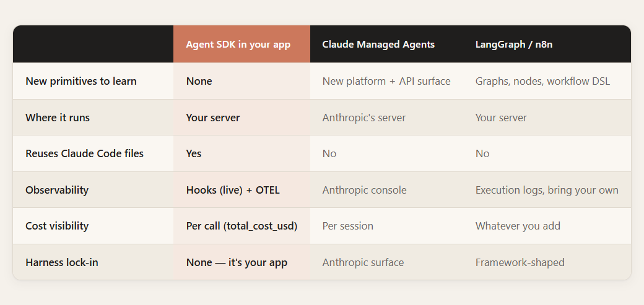
Task: Select the 'Reuses Claude Code files' row label
Action: pos(85,153)
